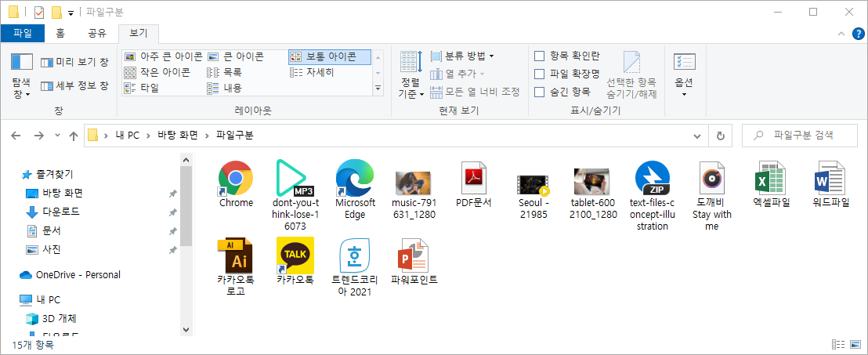Open the recent locations dropdown arrow
This screenshot has width=868, height=355.
tap(57, 136)
